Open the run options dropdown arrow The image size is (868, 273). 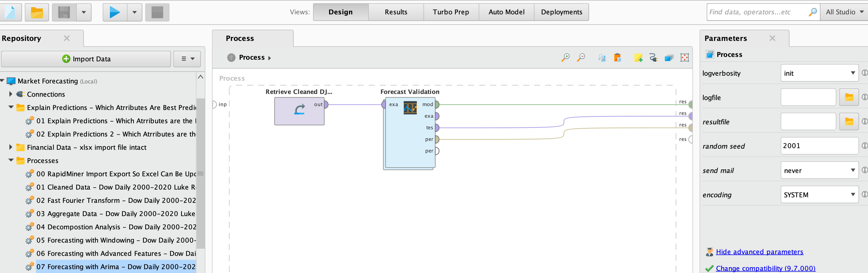click(x=134, y=12)
